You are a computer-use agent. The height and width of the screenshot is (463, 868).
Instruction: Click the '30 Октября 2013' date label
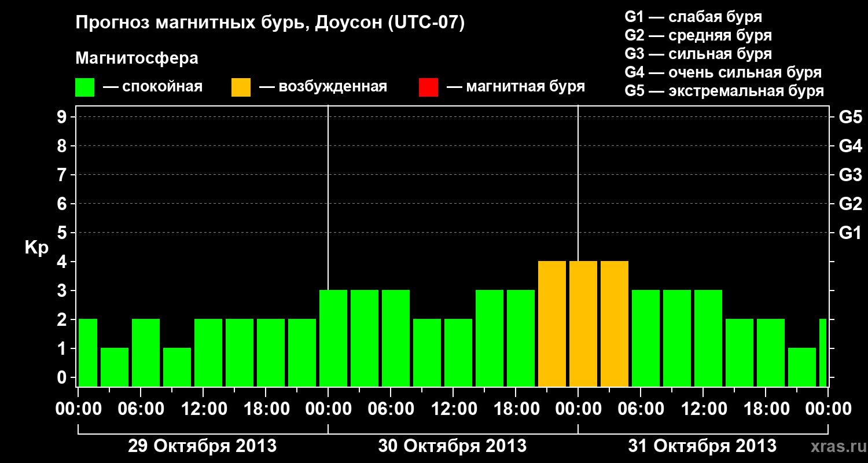tap(453, 446)
